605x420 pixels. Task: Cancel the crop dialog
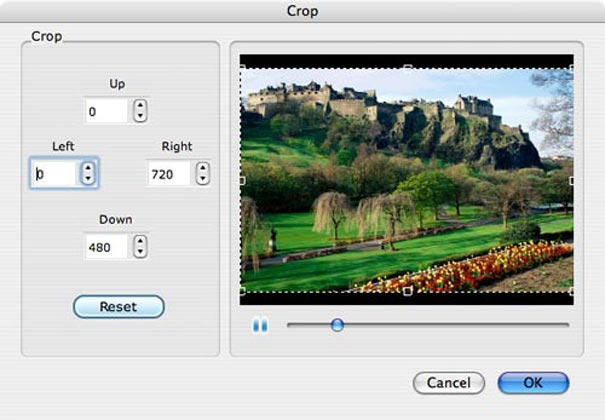tap(449, 383)
